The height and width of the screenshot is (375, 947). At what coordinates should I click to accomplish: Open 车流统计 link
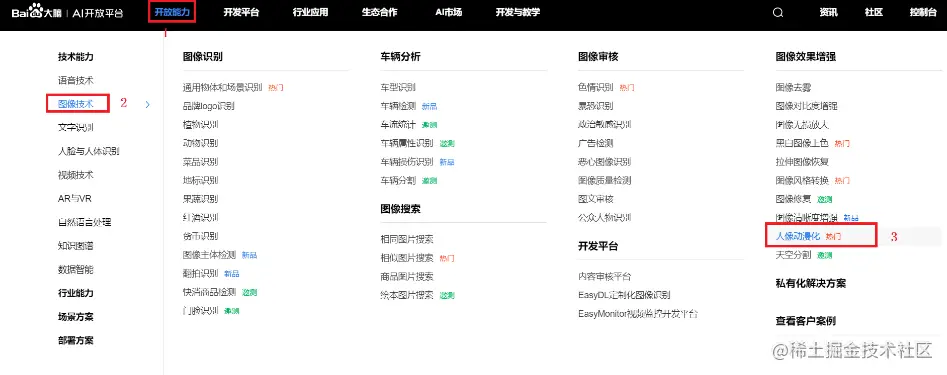(x=398, y=124)
